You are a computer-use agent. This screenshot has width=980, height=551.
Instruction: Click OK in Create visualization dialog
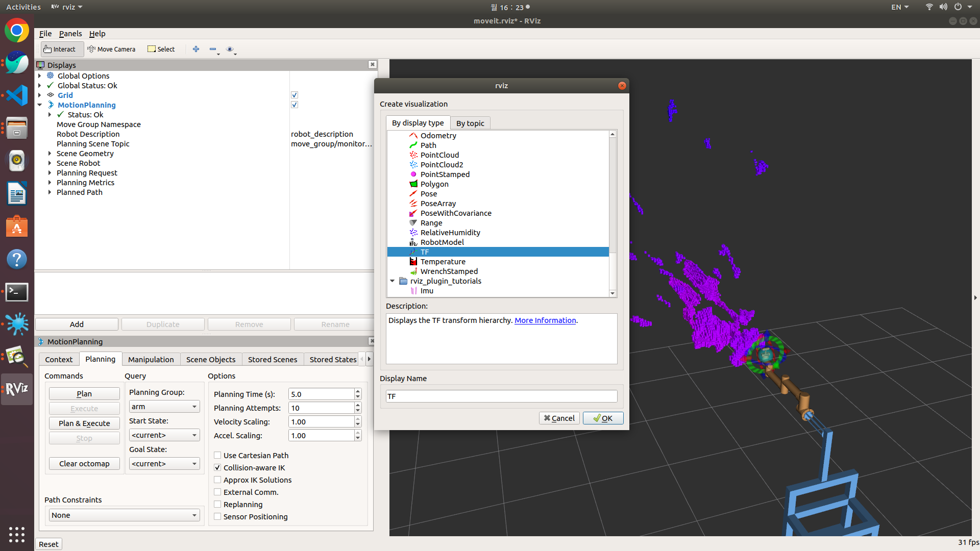coord(603,418)
